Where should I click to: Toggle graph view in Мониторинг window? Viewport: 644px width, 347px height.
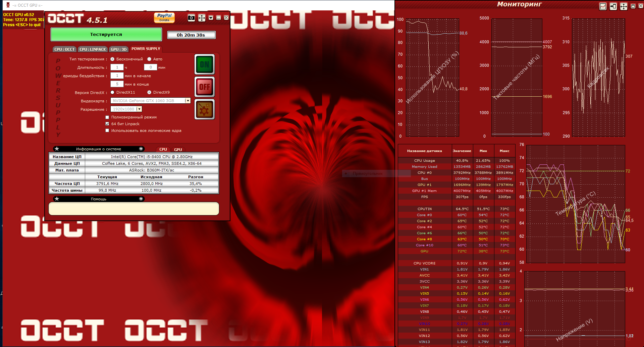click(x=603, y=6)
